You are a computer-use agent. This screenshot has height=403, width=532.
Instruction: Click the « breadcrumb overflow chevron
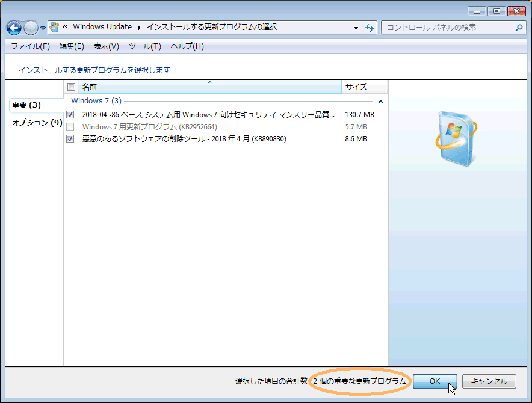click(x=65, y=27)
